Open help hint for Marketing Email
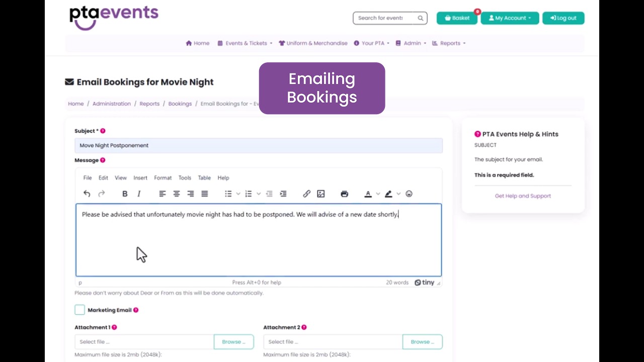Screen dimensions: 644x362 [x=136, y=310]
